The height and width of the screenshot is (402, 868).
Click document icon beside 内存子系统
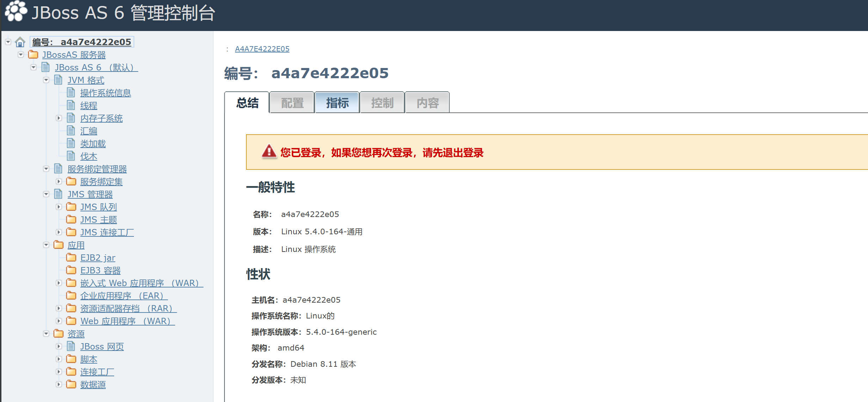71,118
